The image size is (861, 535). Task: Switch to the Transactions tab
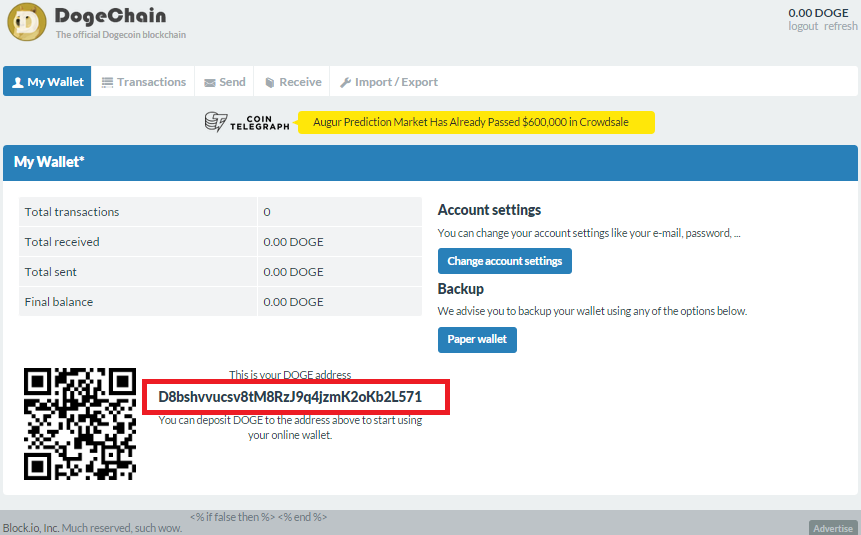click(143, 81)
